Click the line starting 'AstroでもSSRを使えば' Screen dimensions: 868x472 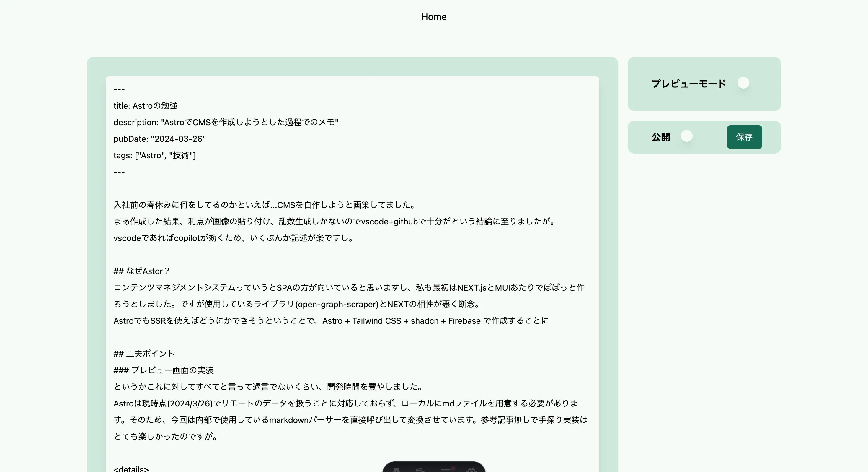pyautogui.click(x=331, y=320)
